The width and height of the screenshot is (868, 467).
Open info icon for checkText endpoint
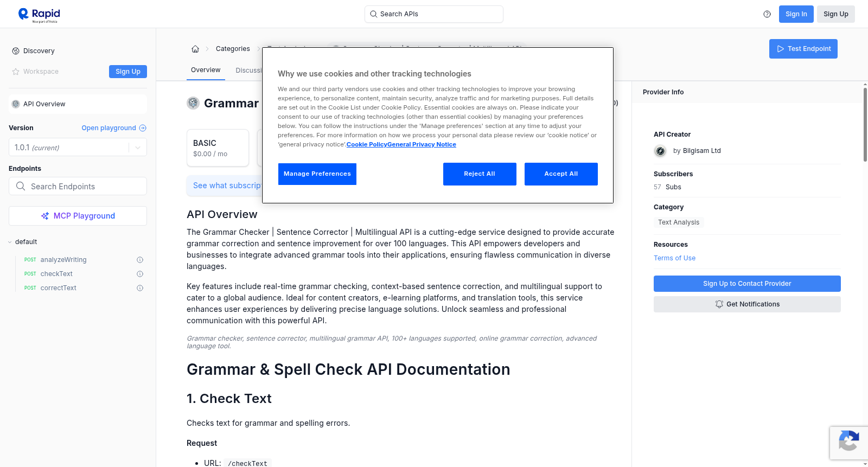pos(140,274)
